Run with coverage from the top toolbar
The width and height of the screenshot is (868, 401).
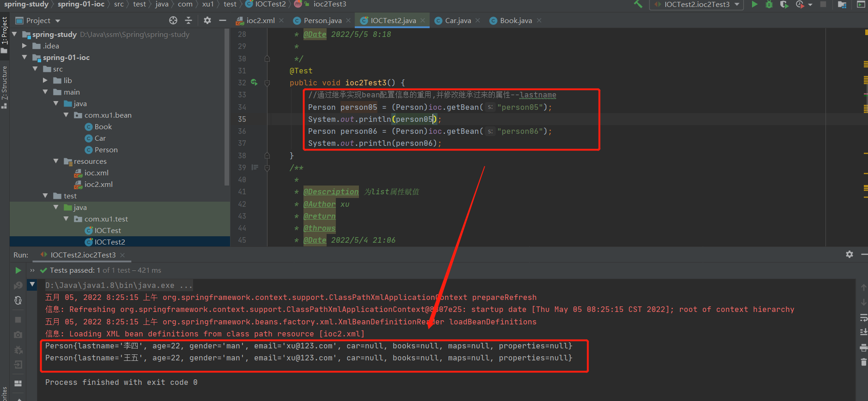pyautogui.click(x=784, y=5)
